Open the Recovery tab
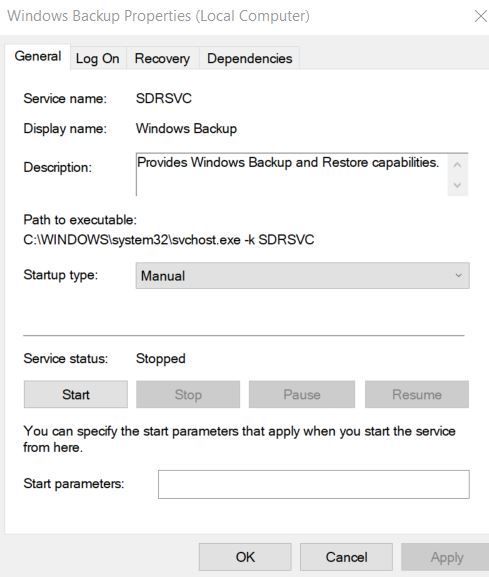 coord(162,59)
